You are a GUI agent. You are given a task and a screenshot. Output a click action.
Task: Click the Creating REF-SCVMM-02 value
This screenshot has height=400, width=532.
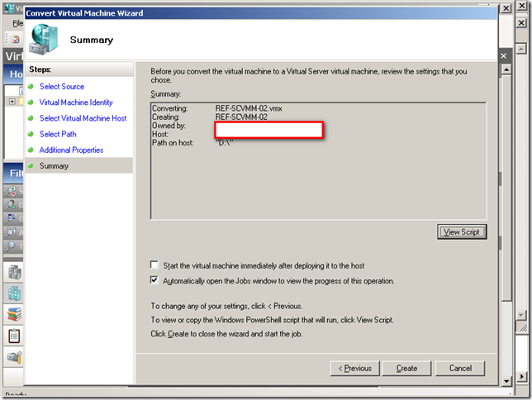pyautogui.click(x=241, y=117)
